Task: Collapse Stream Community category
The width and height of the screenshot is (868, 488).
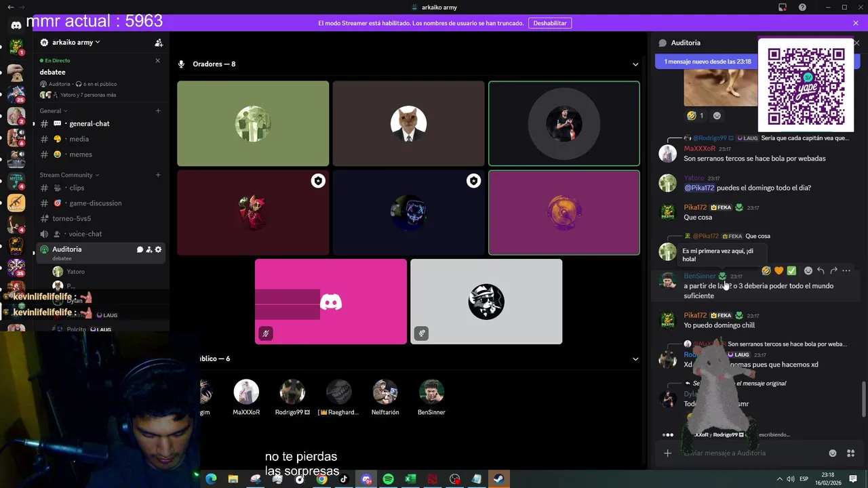Action: click(69, 175)
